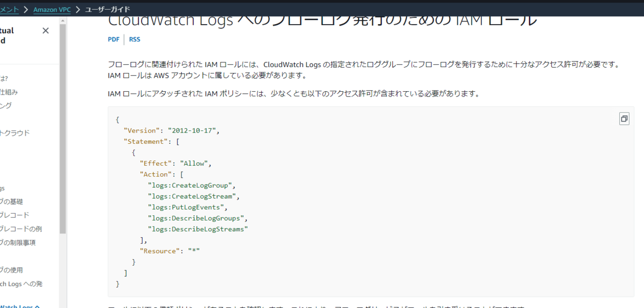
Task: Close the sidebar with the X icon
Action: (x=46, y=31)
